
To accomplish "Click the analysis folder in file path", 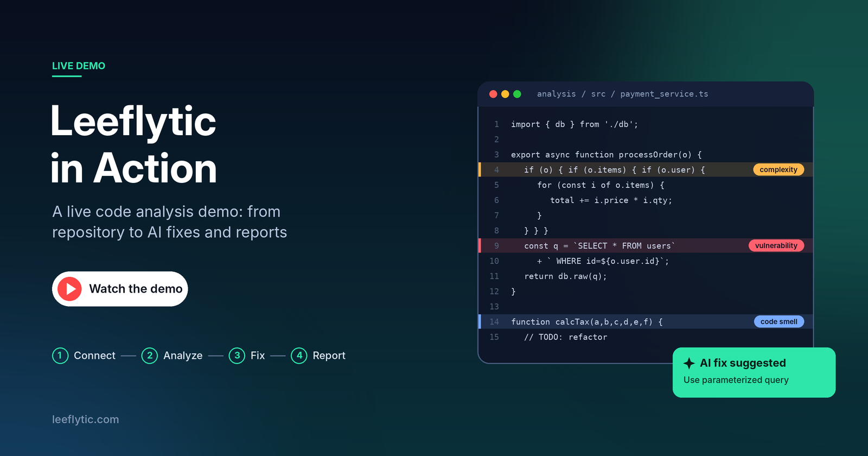I will (557, 94).
